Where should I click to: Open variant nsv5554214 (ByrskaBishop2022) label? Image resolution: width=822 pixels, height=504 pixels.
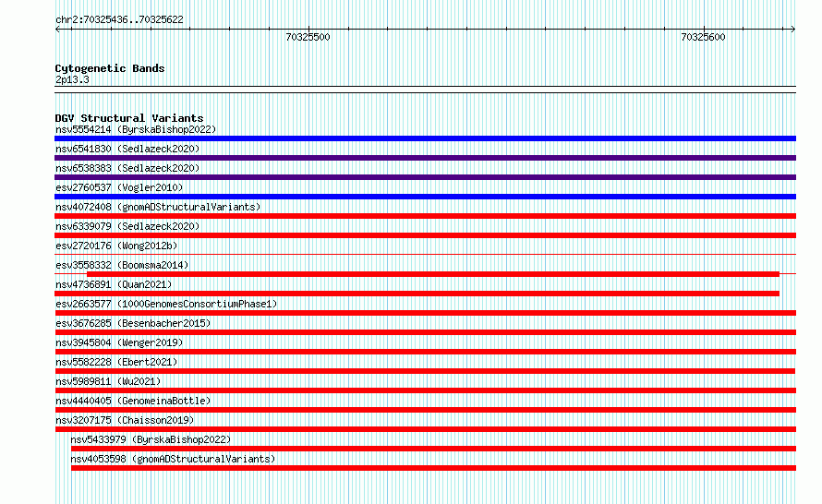[136, 129]
